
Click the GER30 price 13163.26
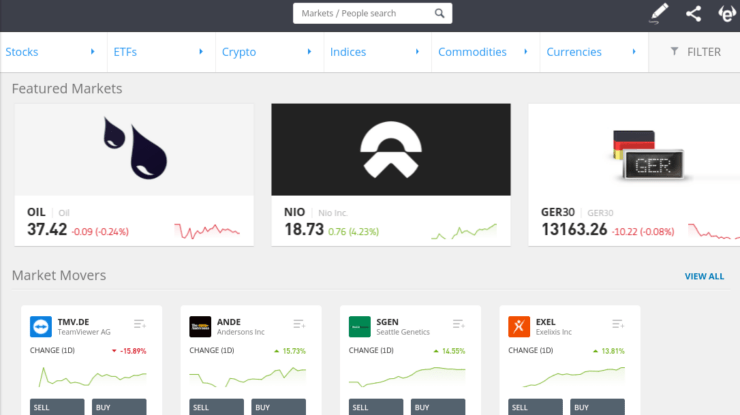pyautogui.click(x=574, y=229)
